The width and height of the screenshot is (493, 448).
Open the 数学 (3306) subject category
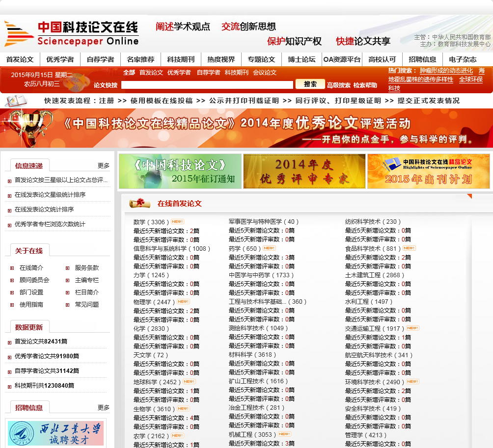click(x=151, y=222)
